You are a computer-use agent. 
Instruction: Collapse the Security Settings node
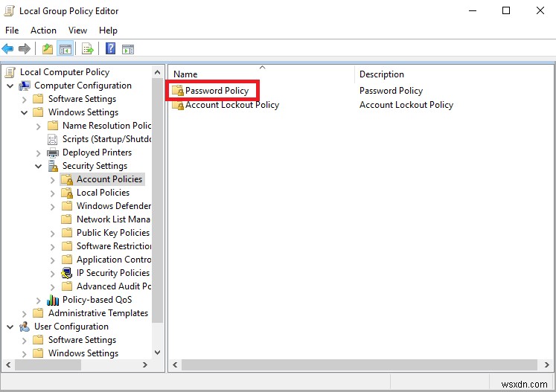tap(38, 166)
